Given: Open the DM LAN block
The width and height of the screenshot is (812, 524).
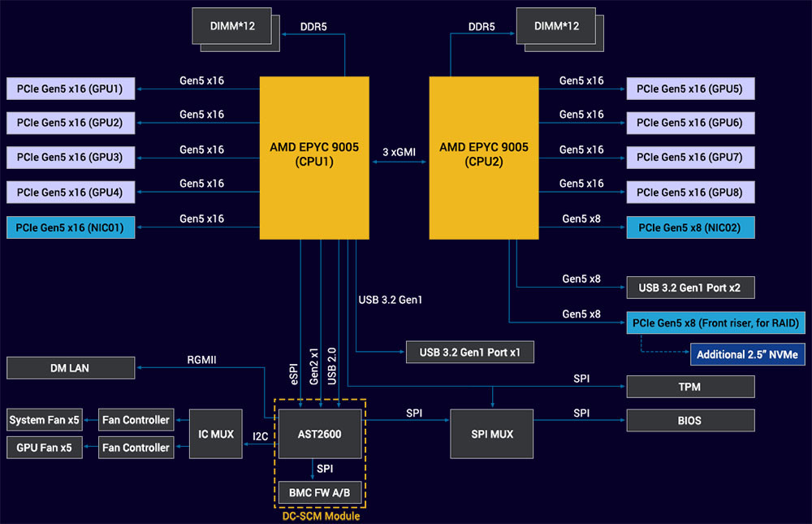Looking at the screenshot, I should [x=70, y=367].
